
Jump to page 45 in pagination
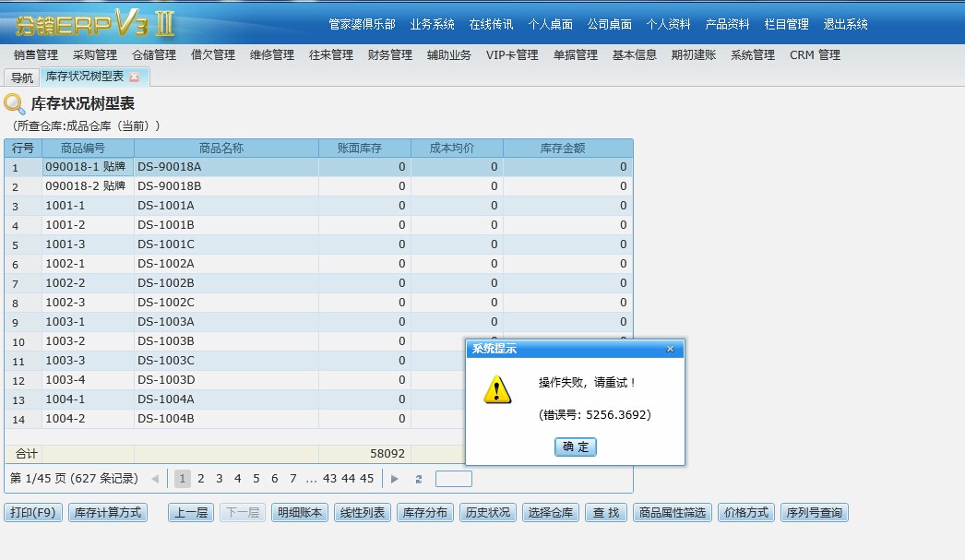367,479
